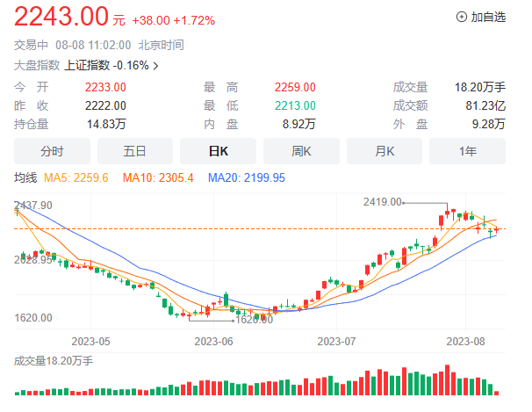Click the 昨收 value 2222.00

[105, 105]
